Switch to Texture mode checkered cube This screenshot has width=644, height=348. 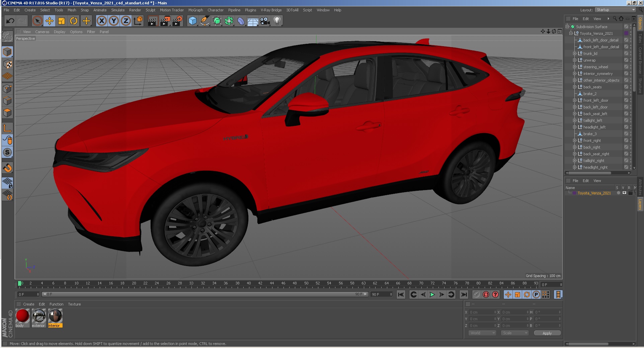[7, 64]
